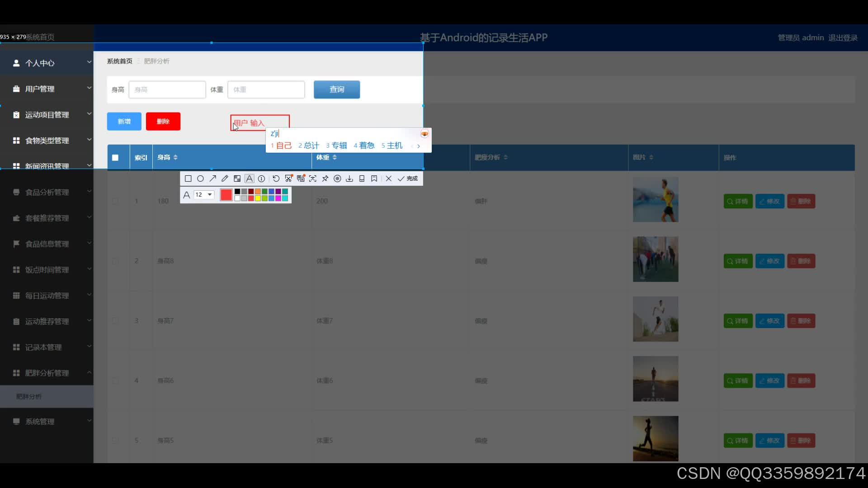Collapse 肥胖分析管理 sidebar chevron
This screenshot has width=868, height=488.
pos(89,372)
